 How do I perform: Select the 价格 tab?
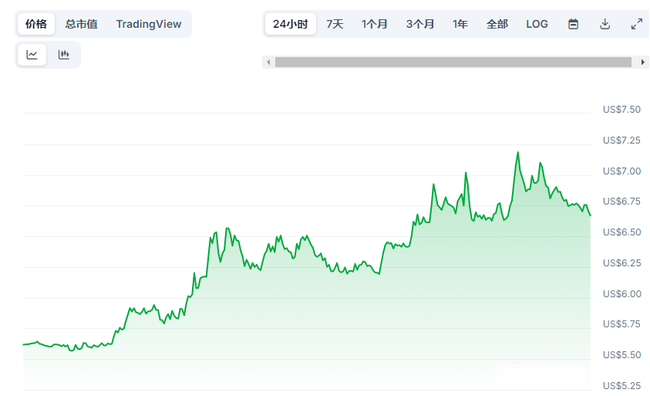(x=36, y=24)
